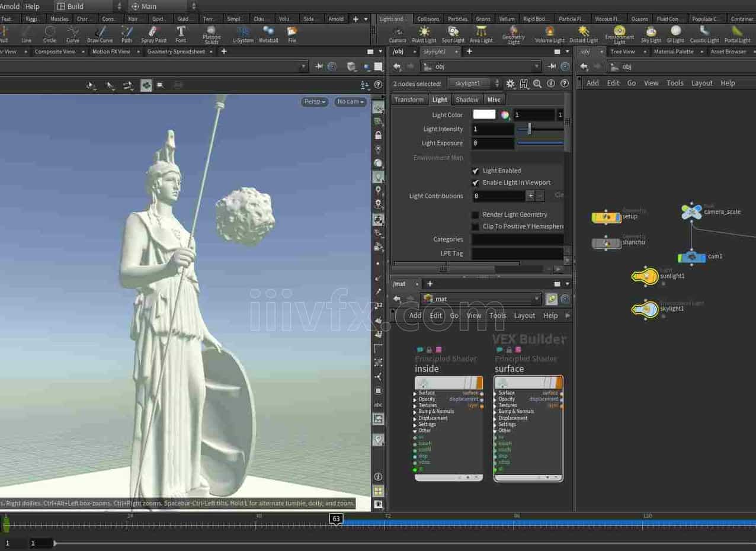
Task: Select the cam1 camera node
Action: [691, 257]
